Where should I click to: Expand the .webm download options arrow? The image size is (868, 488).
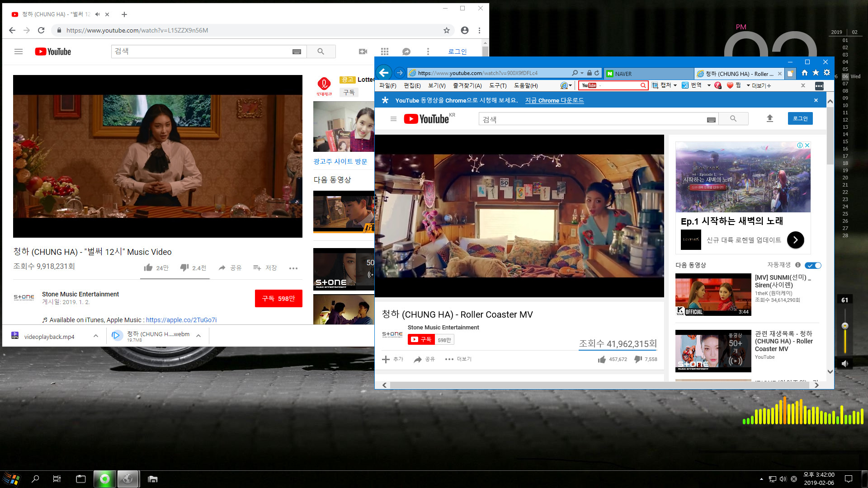(x=198, y=336)
